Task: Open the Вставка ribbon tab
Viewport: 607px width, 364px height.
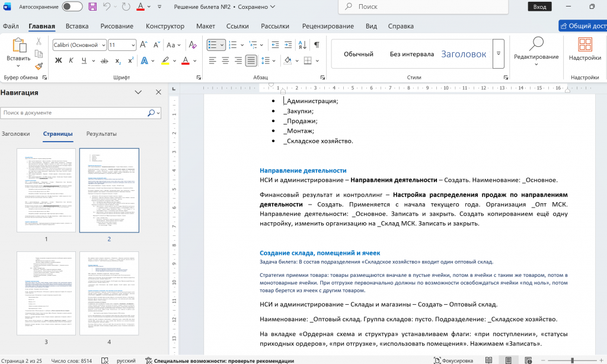Action: click(x=77, y=26)
